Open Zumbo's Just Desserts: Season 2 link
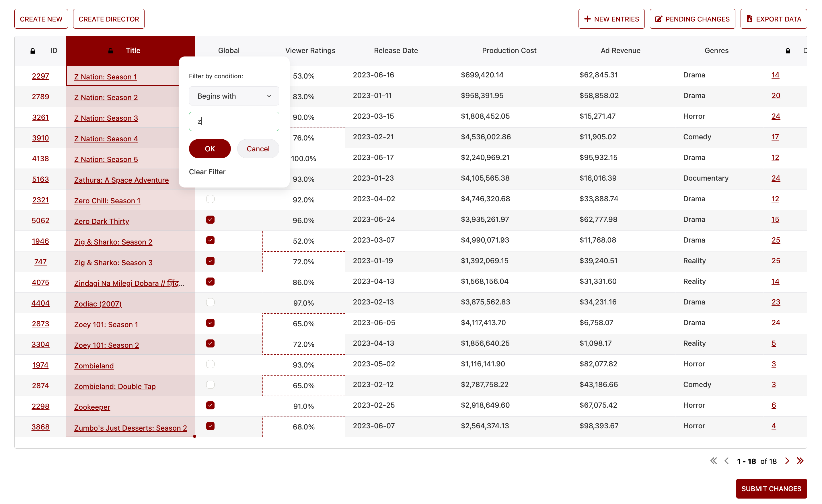Viewport: 822px width, 504px height. pyautogui.click(x=130, y=428)
